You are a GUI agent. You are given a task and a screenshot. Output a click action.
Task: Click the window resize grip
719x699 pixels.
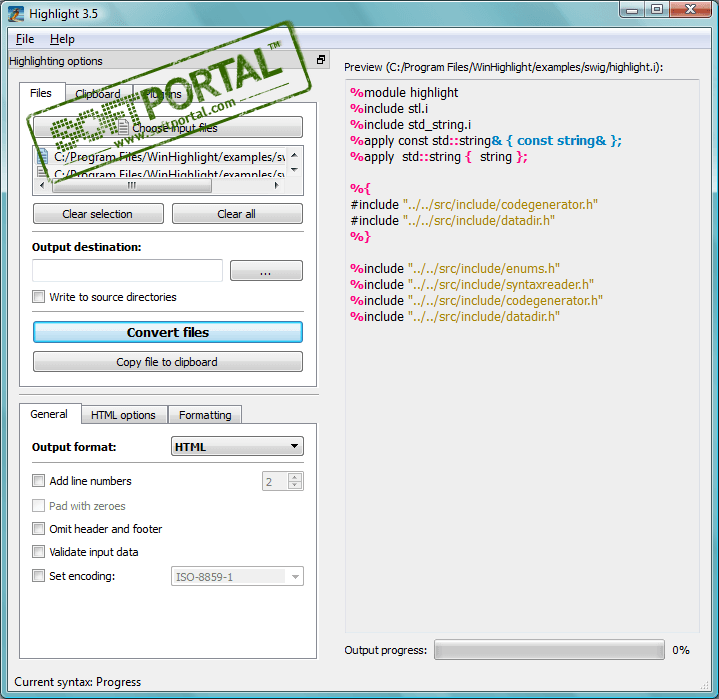705,685
